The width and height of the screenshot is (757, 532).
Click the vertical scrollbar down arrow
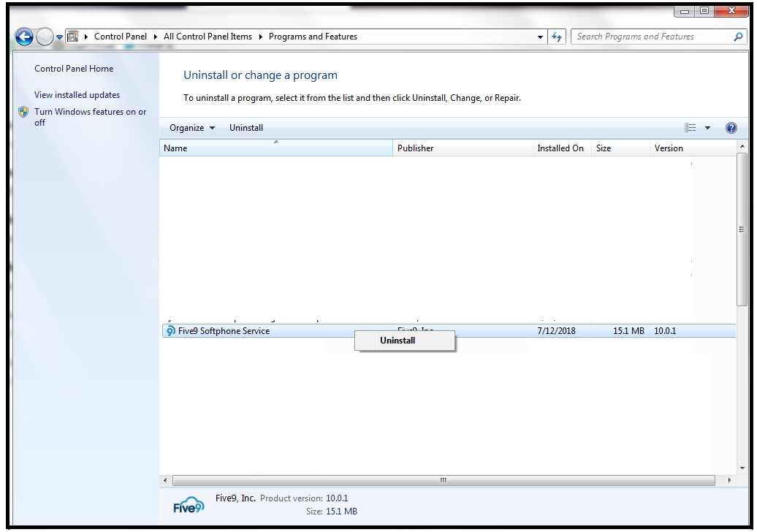coord(742,468)
